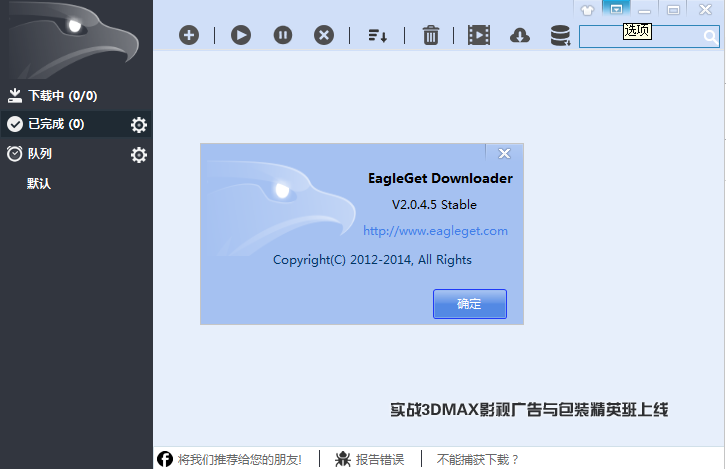Click the 3DMAX training banner text
Screen dimensions: 726x469
pos(529,410)
